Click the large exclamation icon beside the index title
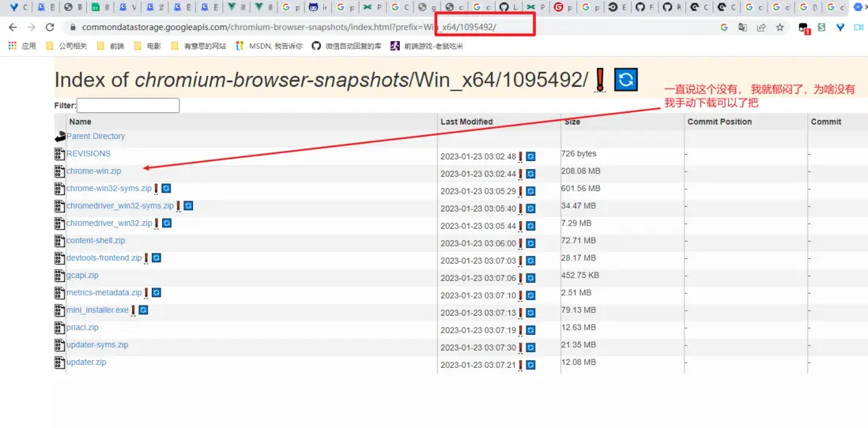Viewport: 868px width, 428px height. tap(601, 81)
